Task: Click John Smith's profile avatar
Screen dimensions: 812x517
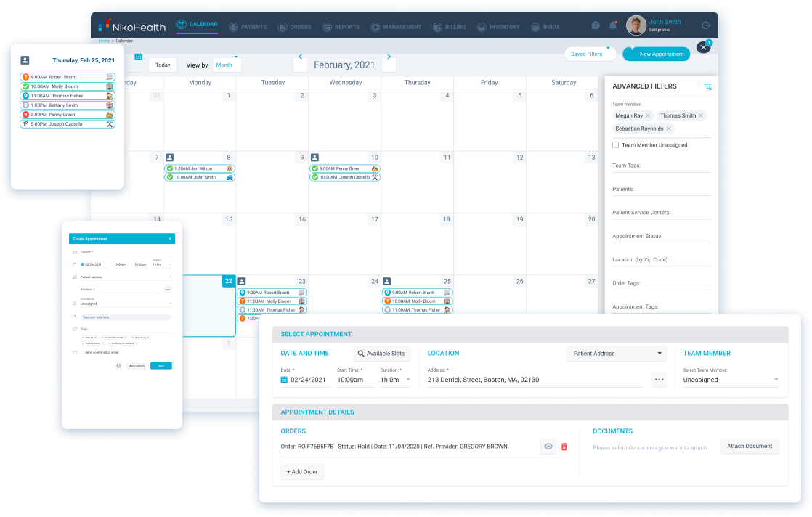Action: [636, 25]
